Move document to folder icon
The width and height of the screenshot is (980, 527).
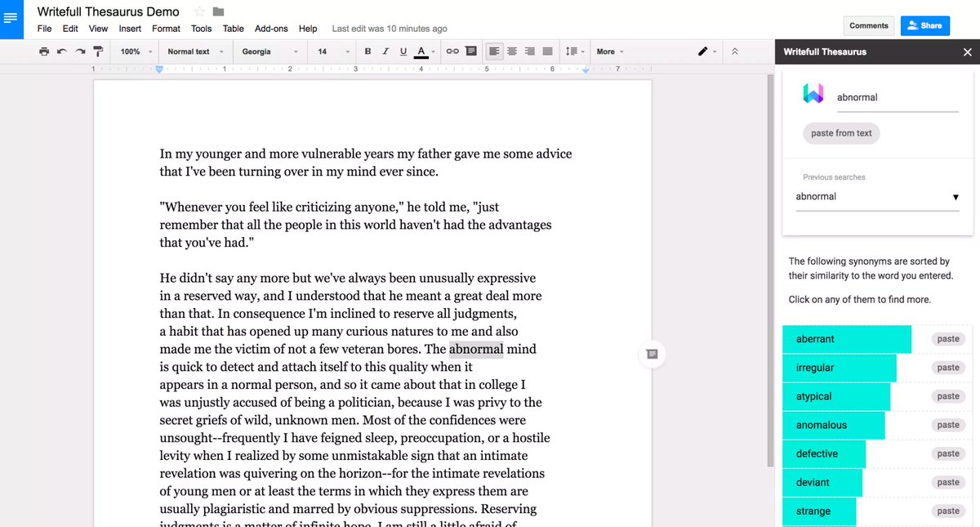[x=218, y=11]
